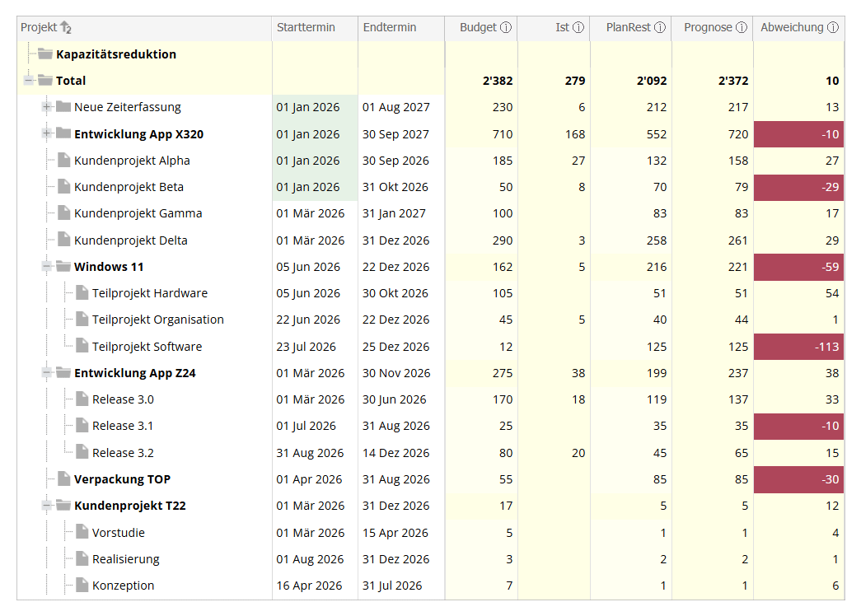Collapse the Total tree node

29,81
